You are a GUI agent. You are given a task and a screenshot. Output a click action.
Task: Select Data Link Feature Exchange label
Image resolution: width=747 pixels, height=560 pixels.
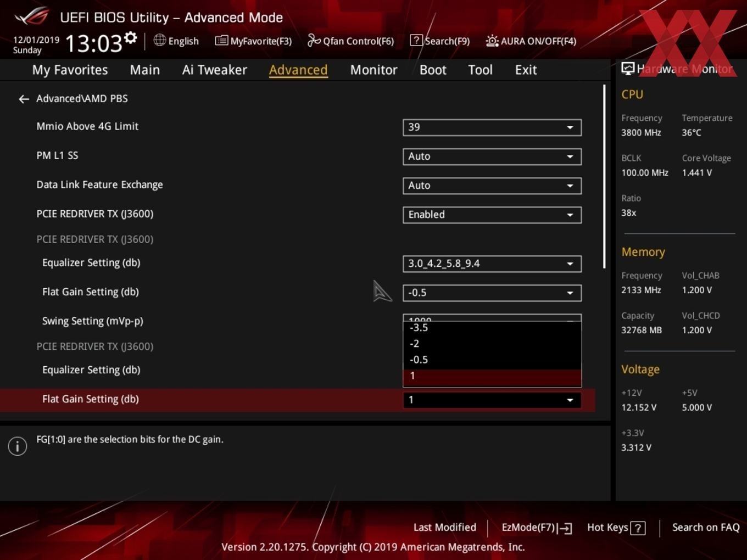click(99, 185)
